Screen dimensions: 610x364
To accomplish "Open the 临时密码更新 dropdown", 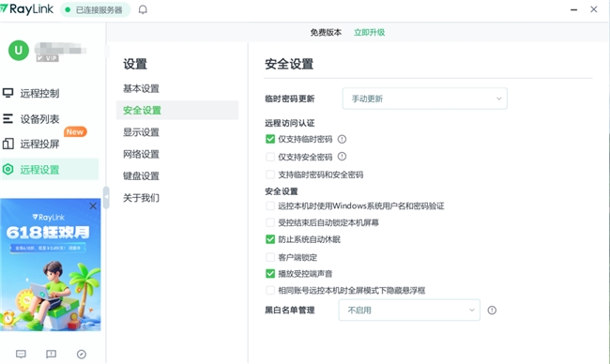I will [x=425, y=99].
